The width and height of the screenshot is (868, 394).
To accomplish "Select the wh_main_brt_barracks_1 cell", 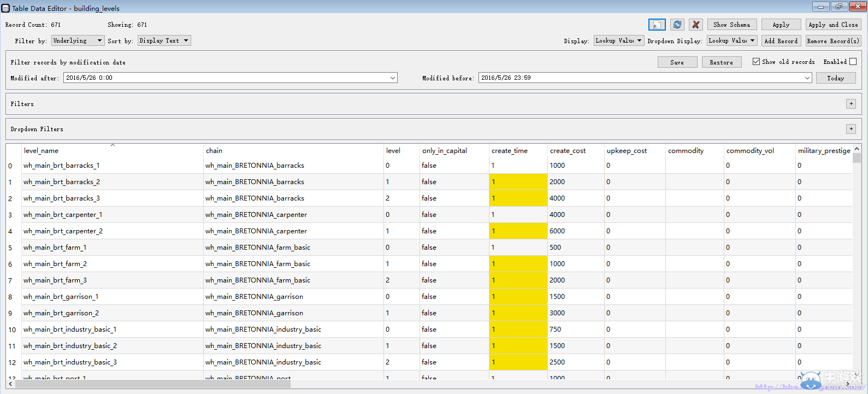I will pos(112,166).
